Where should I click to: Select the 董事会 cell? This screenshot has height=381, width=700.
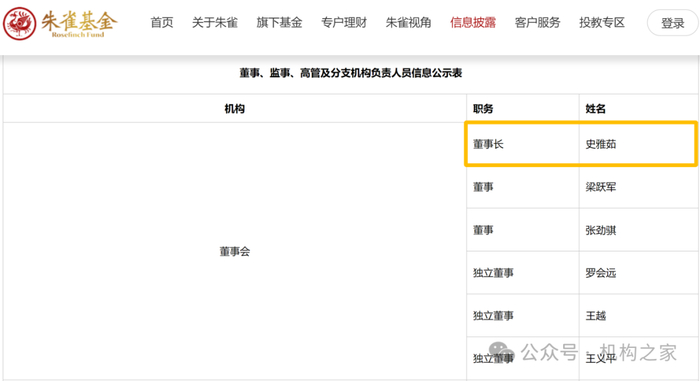235,251
